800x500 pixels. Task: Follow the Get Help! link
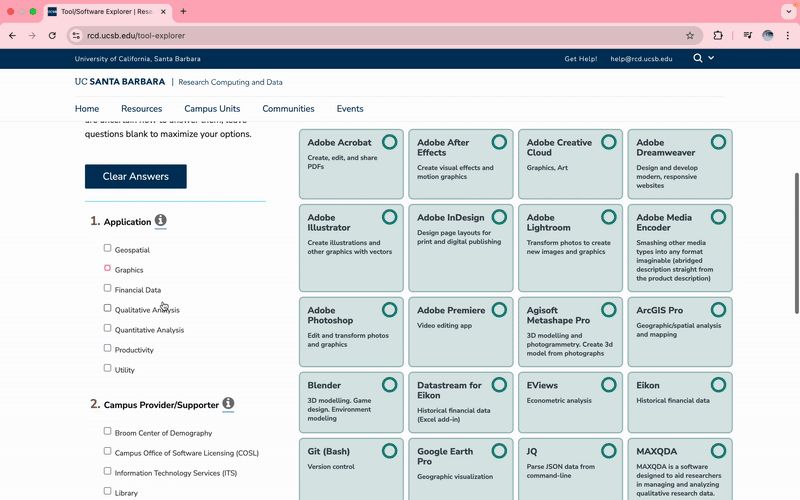[581, 59]
